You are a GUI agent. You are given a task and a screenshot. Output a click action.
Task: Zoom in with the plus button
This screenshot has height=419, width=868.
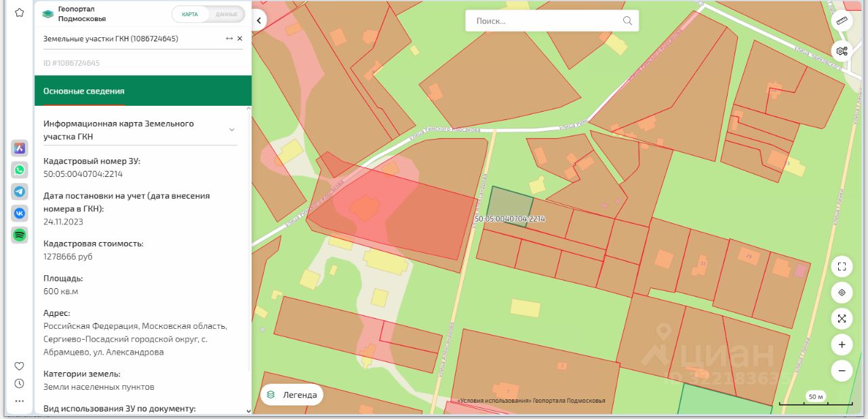click(x=842, y=344)
